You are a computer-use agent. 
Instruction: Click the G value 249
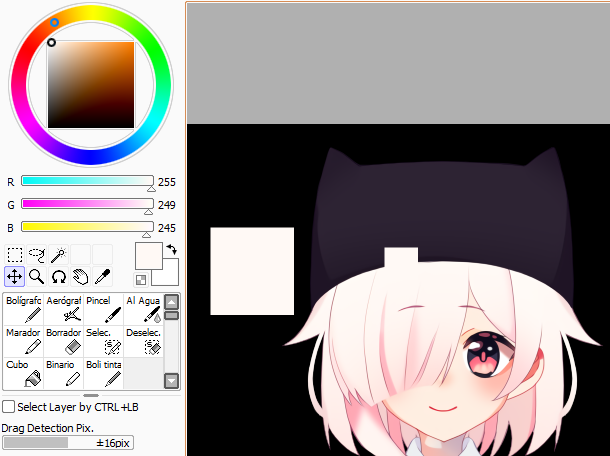(167, 205)
